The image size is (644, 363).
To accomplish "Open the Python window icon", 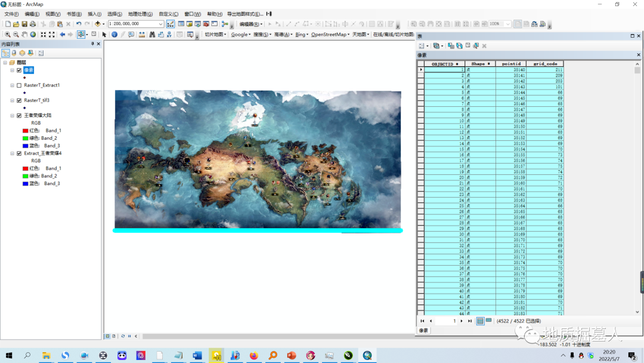I will click(x=215, y=24).
